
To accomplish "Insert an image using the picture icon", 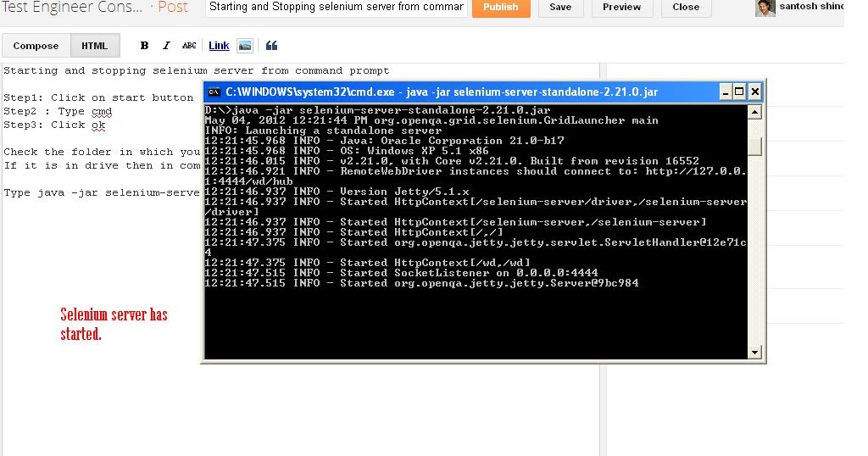I will [245, 46].
